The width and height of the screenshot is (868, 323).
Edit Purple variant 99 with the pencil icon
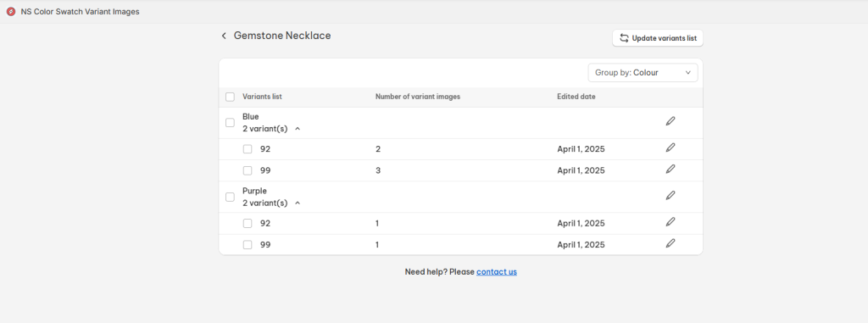coord(670,242)
